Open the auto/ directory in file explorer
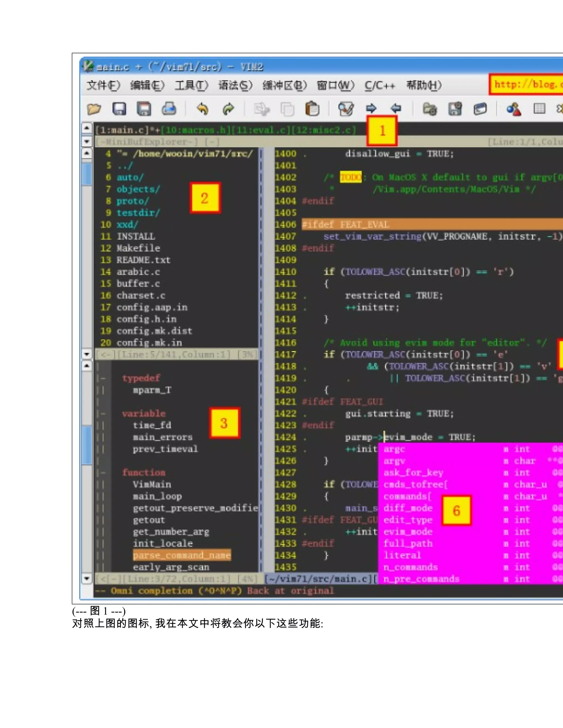This screenshot has width=563, height=728. [130, 177]
